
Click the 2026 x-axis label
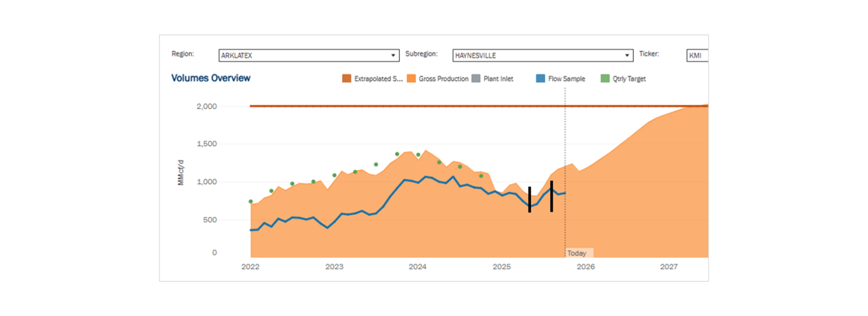point(585,267)
